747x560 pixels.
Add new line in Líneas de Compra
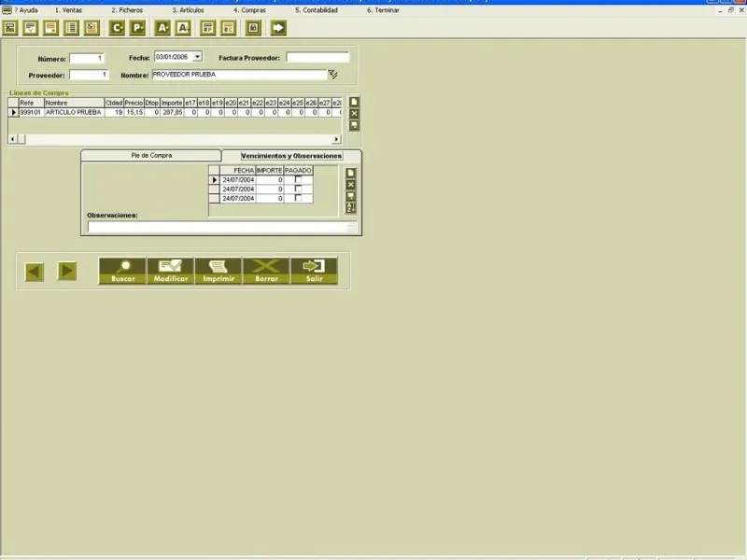click(x=354, y=102)
